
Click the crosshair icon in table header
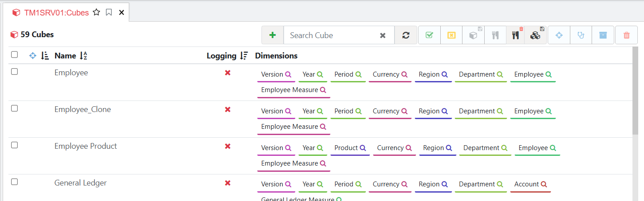[x=32, y=55]
